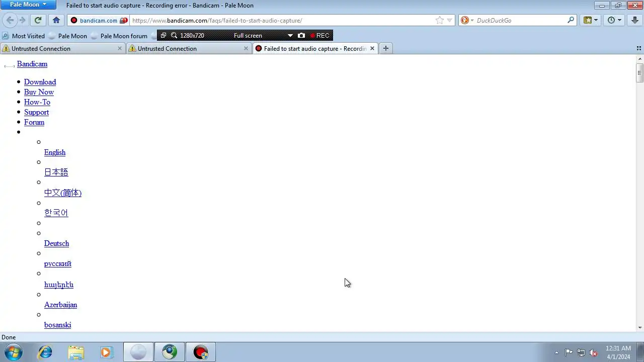Select the 中文(简体) language link
The height and width of the screenshot is (362, 644).
click(x=63, y=193)
